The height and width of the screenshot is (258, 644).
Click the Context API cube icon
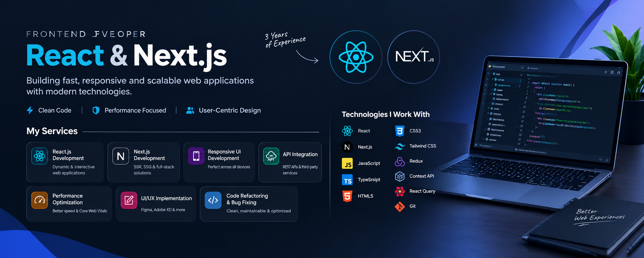[x=400, y=176]
